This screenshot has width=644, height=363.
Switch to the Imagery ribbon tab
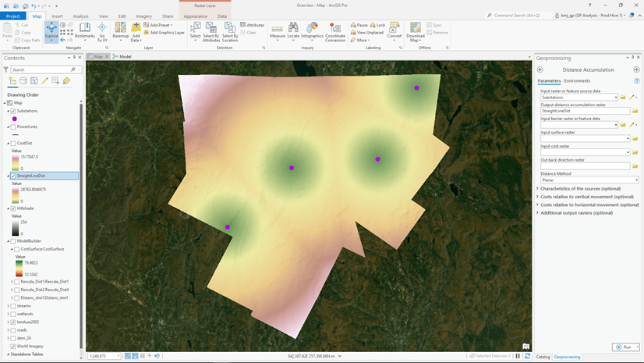(143, 16)
